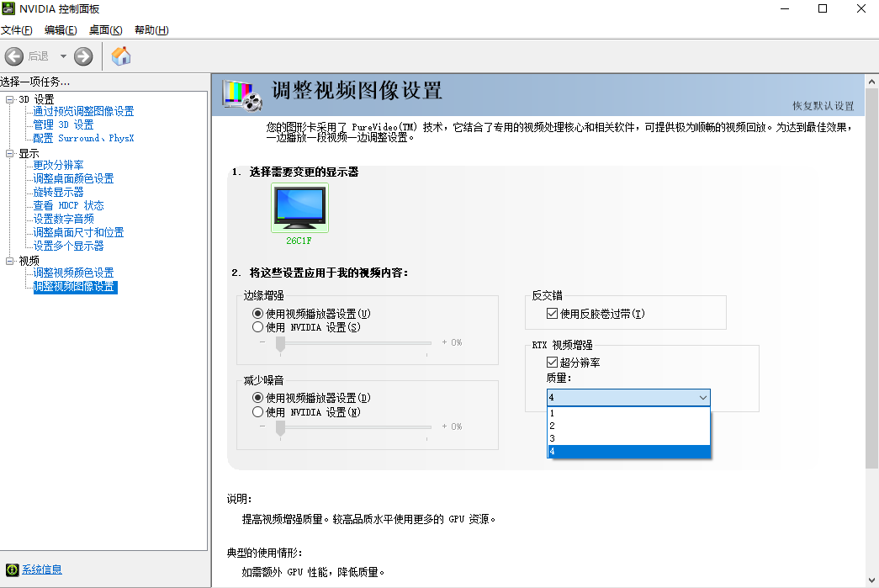This screenshot has width=879, height=588.
Task: Go to the Home icon in toolbar
Action: (120, 56)
